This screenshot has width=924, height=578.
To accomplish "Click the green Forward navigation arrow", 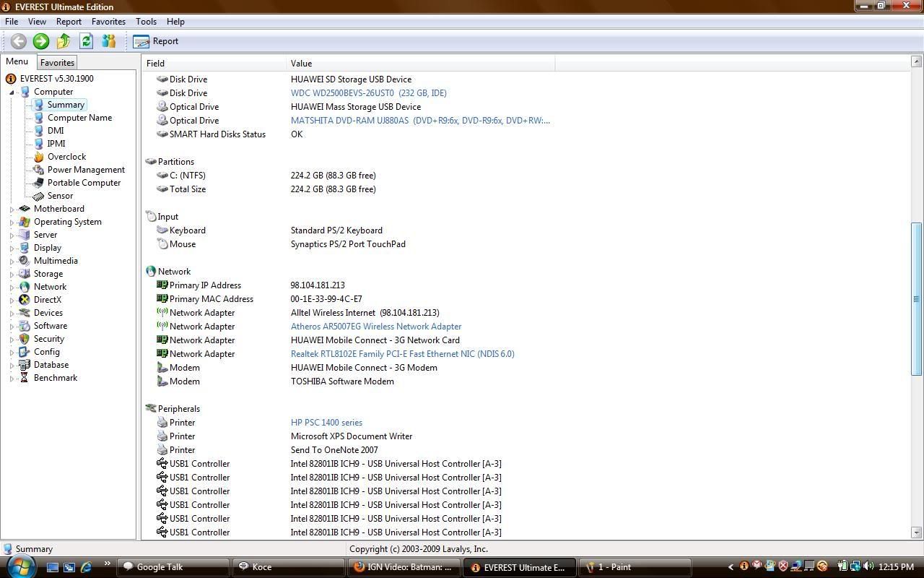I will coord(41,41).
